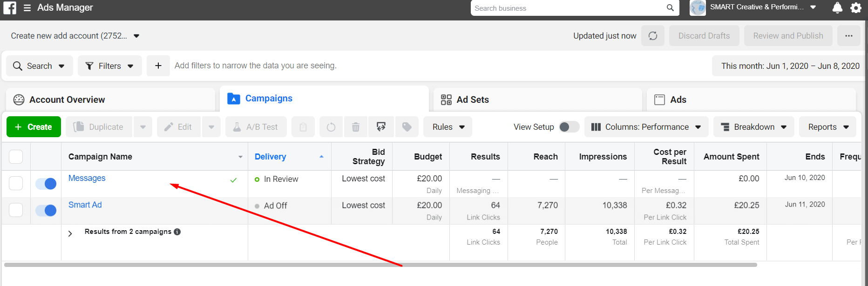Click the search magnifier in business search
The width and height of the screenshot is (868, 286).
[x=670, y=8]
